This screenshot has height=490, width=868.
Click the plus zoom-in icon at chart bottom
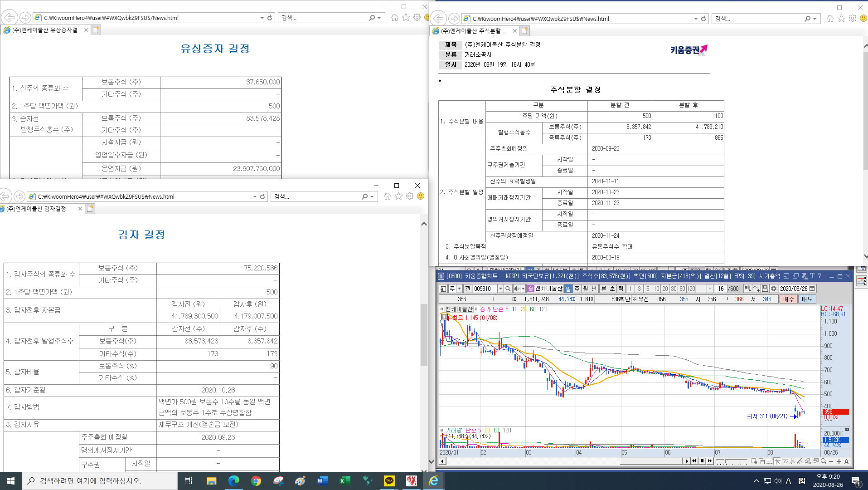[x=839, y=461]
